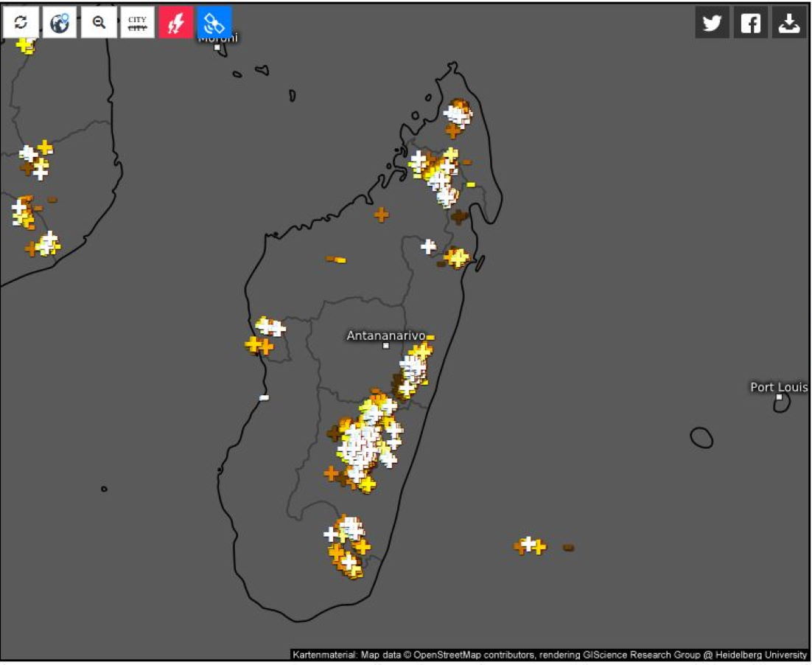
Task: Click the refresh map icon
Action: (x=21, y=22)
